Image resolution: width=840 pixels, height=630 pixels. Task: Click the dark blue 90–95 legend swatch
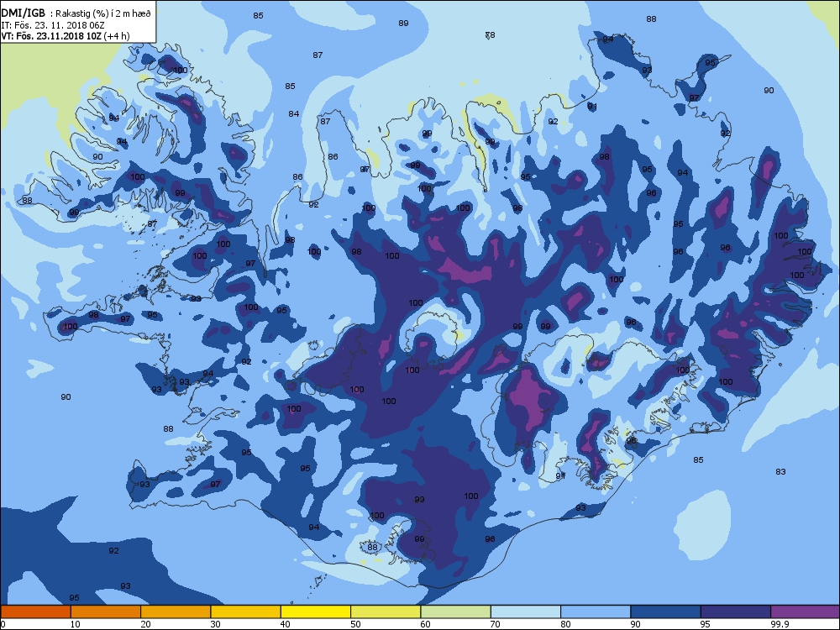tap(666, 612)
